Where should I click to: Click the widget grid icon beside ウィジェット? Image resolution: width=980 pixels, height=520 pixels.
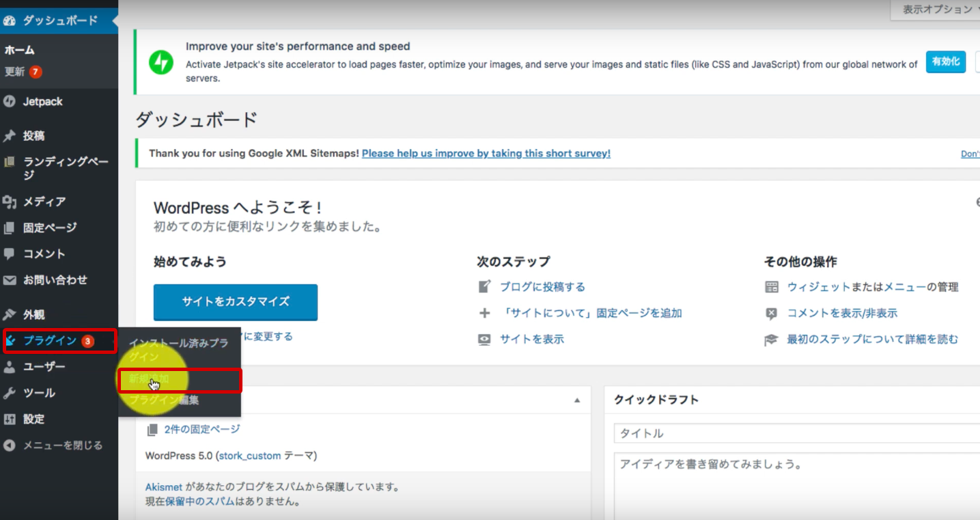pyautogui.click(x=772, y=287)
